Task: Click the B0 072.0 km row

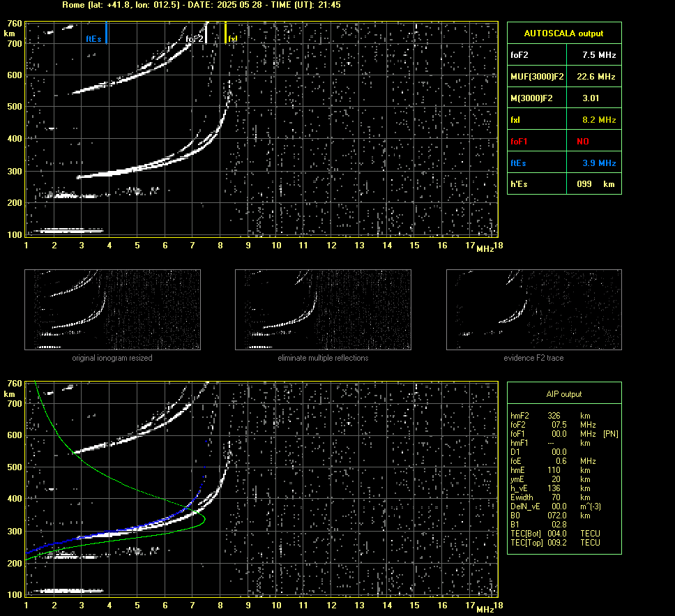Action: [x=550, y=516]
